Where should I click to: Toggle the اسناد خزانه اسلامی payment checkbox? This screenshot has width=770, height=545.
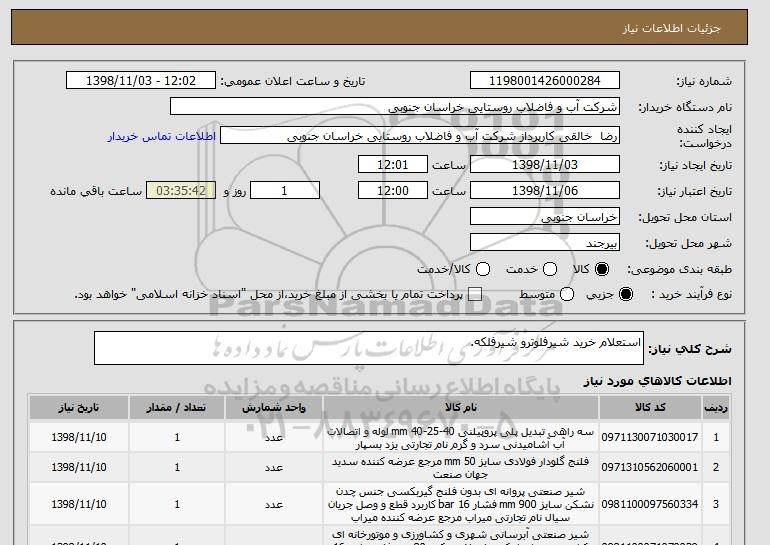474,294
